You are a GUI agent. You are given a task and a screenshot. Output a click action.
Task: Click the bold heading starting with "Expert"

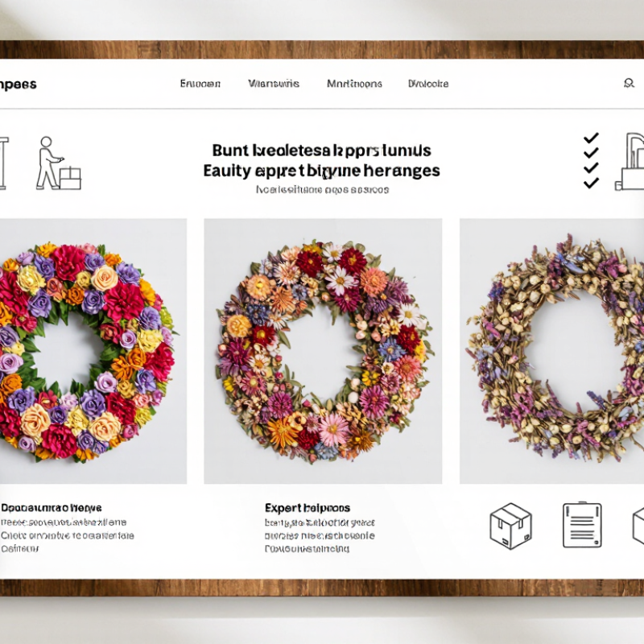pyautogui.click(x=308, y=508)
